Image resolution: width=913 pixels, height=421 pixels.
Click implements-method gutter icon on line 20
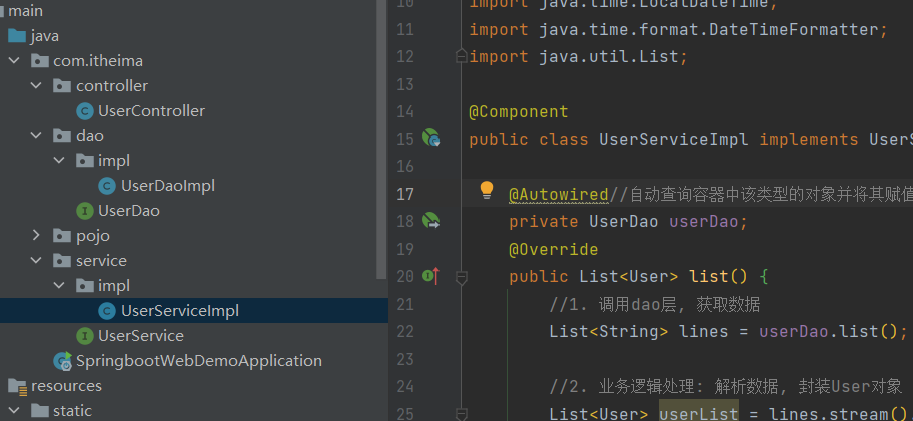(x=431, y=276)
